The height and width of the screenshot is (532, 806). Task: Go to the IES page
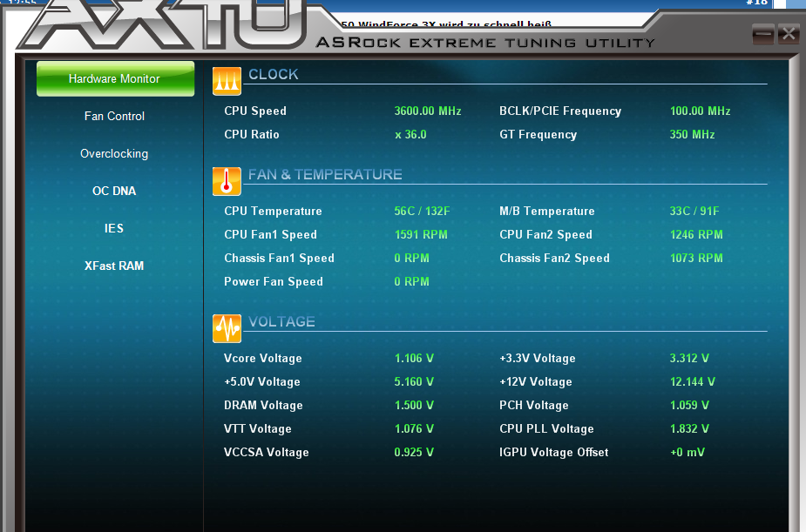114,228
